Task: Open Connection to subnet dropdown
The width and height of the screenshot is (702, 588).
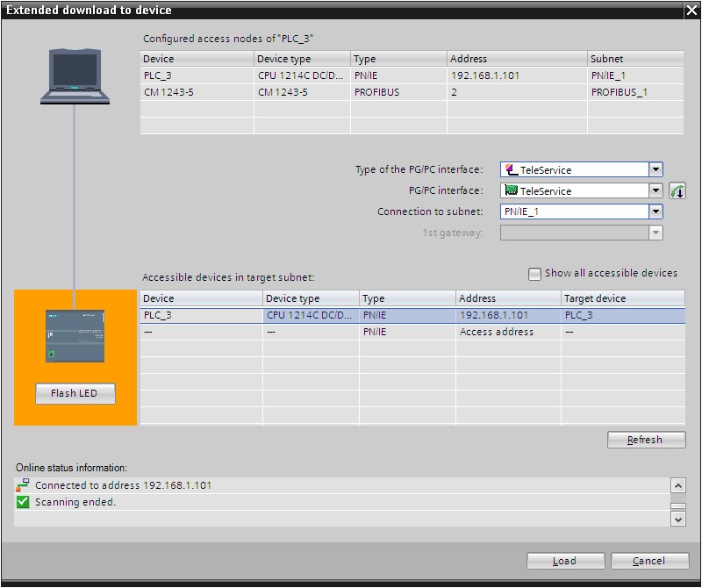Action: point(655,212)
